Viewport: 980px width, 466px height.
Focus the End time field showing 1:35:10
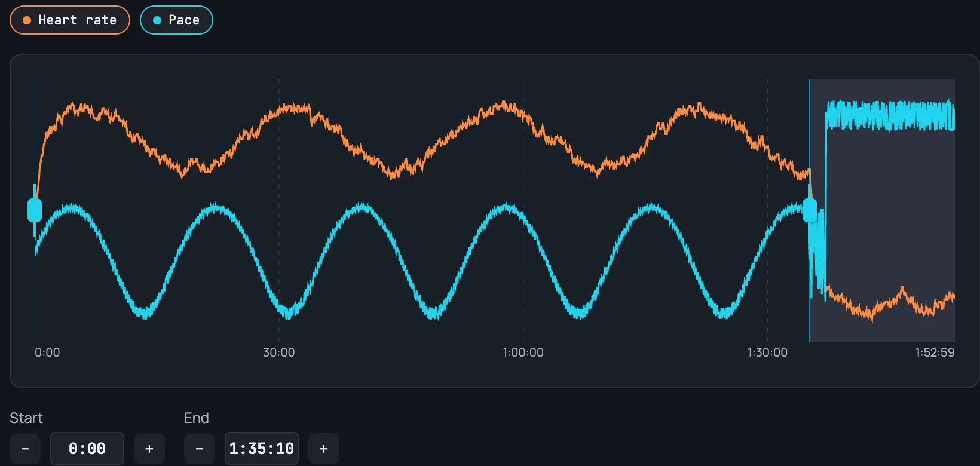point(262,449)
